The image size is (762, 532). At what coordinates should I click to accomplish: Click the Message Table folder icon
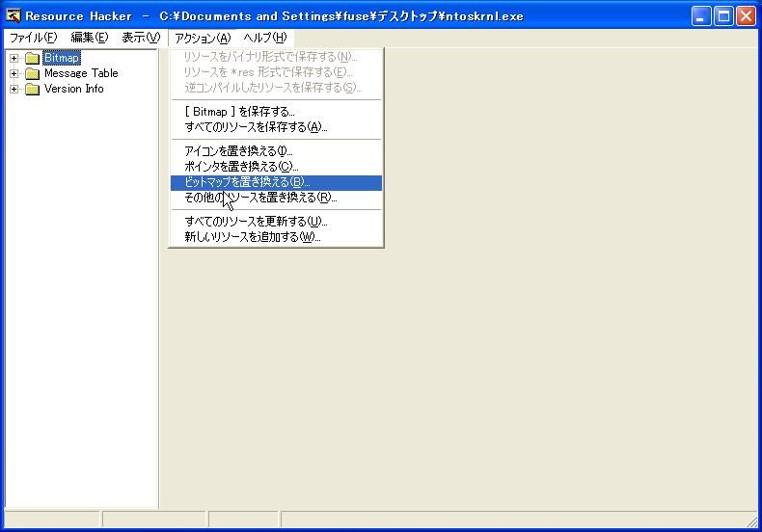tap(32, 74)
